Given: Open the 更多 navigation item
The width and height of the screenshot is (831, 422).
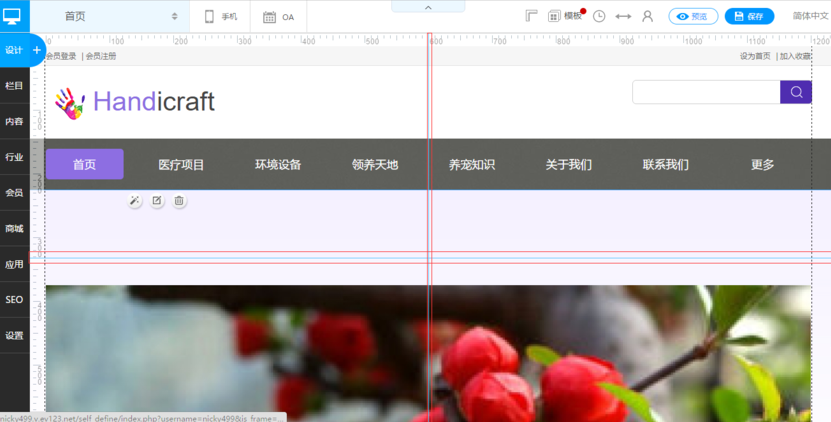Looking at the screenshot, I should point(763,165).
